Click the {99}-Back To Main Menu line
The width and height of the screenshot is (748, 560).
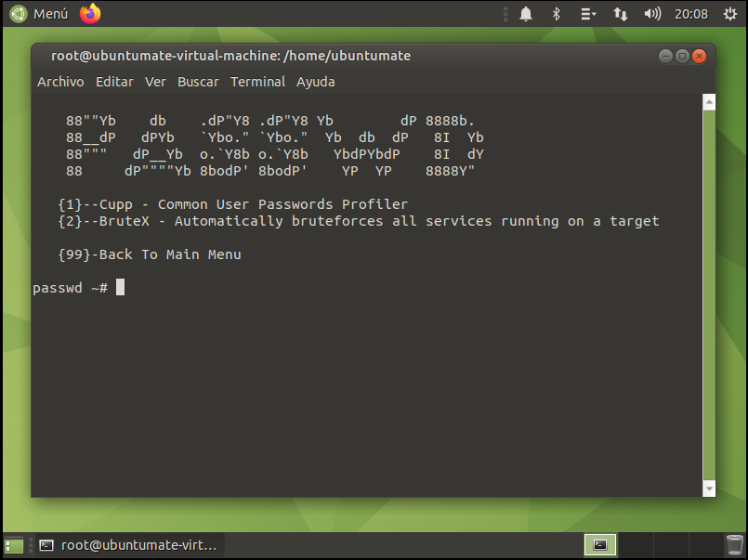tap(150, 254)
